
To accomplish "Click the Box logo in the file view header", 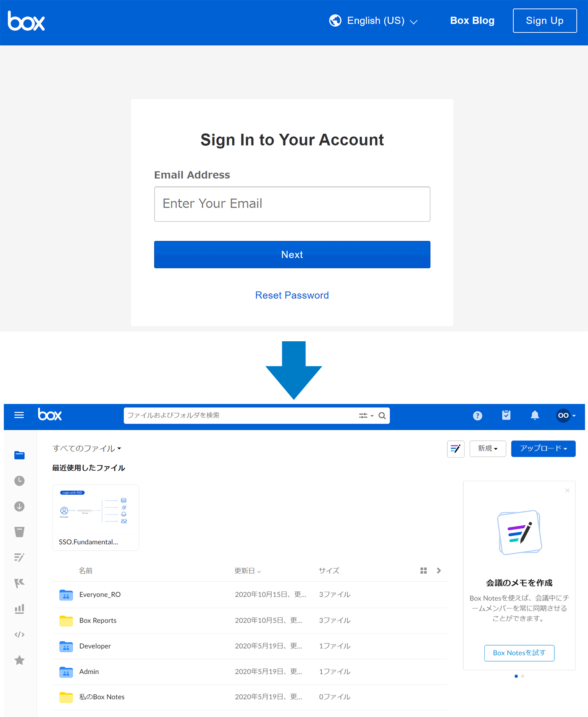I will click(x=50, y=415).
